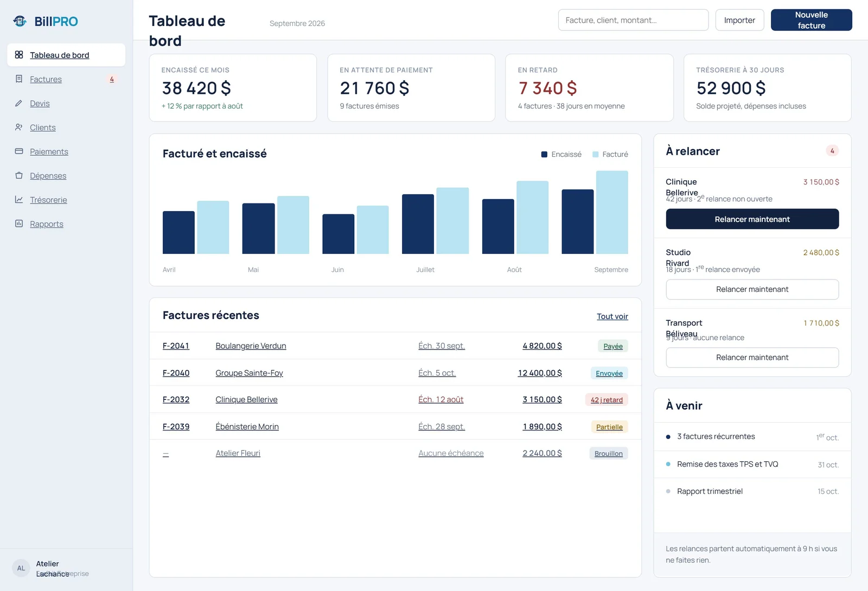This screenshot has width=868, height=591.
Task: Click the AL user avatar
Action: [x=21, y=568]
